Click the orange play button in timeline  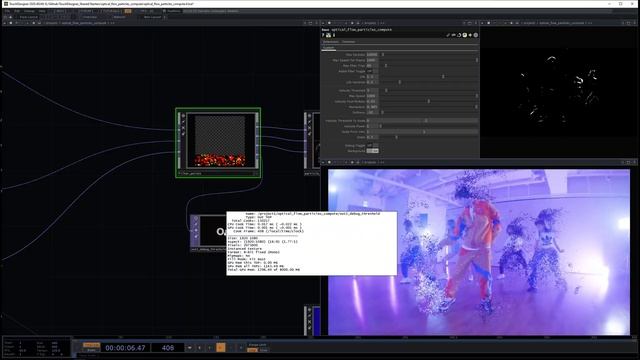221,348
